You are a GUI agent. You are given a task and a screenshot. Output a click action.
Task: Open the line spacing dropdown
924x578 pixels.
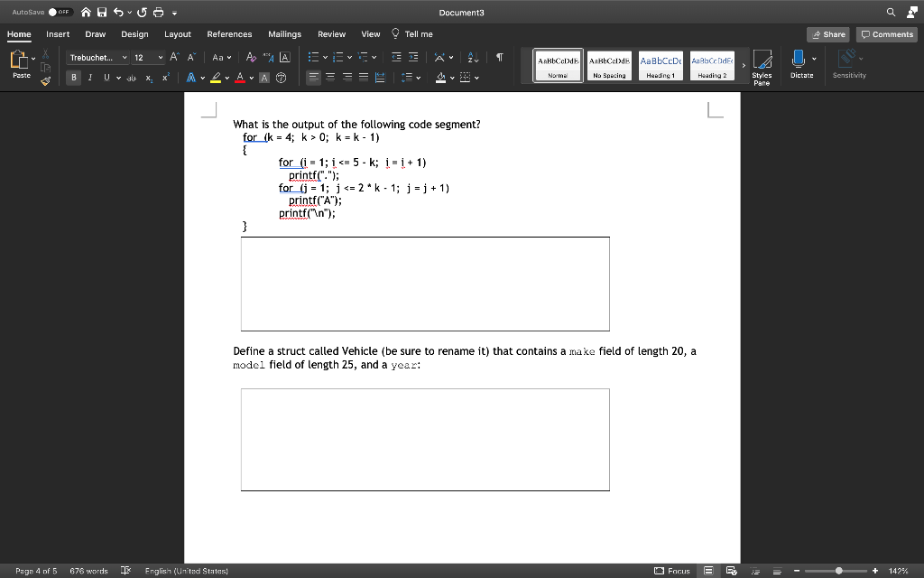(411, 77)
